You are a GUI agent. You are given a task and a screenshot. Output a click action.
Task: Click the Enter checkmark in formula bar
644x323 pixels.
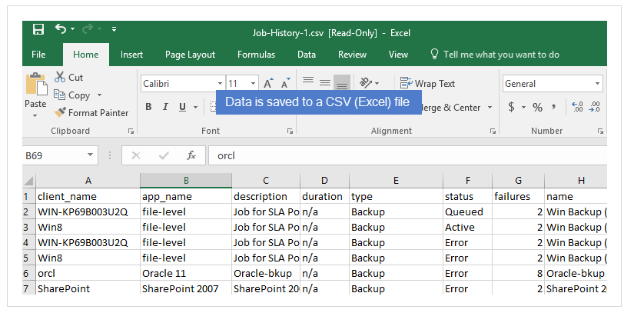(x=164, y=155)
